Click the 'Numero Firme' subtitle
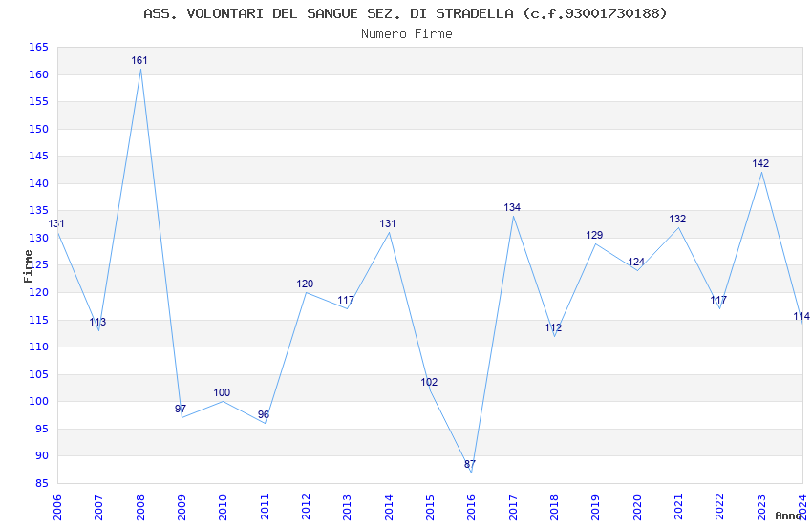This screenshot has height=525, width=812. [x=407, y=34]
